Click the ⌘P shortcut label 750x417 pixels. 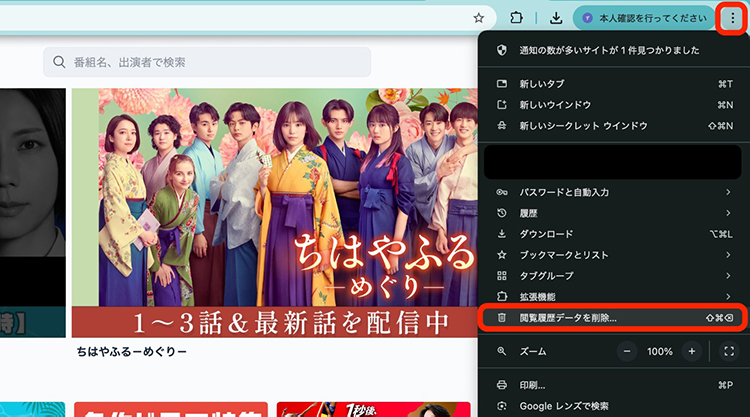coord(725,385)
